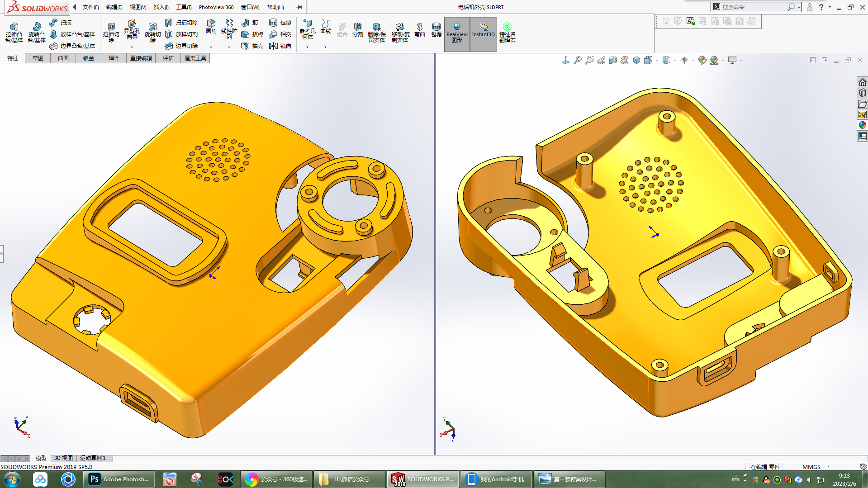Switch to 我的Android手机 taskbar window
The image size is (868, 488).
point(496,479)
